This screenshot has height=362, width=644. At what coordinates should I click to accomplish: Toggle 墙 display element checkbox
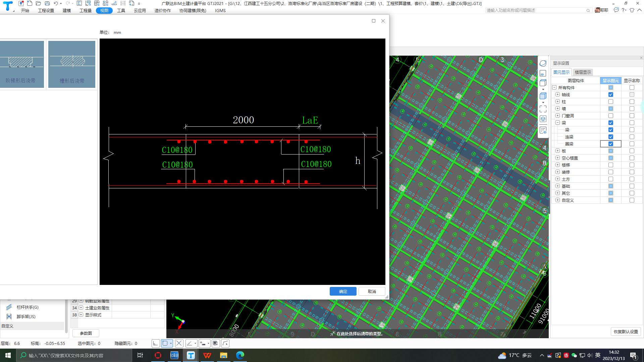click(611, 109)
